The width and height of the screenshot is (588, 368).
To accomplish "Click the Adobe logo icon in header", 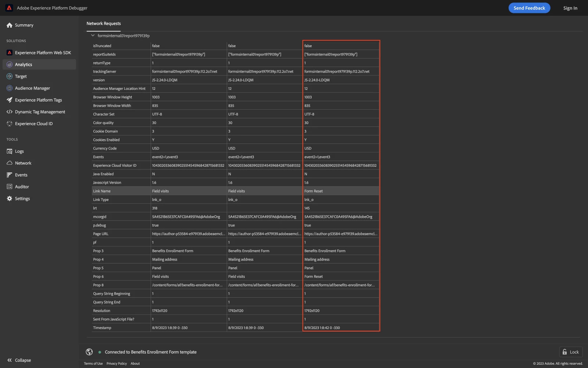I will pyautogui.click(x=9, y=8).
